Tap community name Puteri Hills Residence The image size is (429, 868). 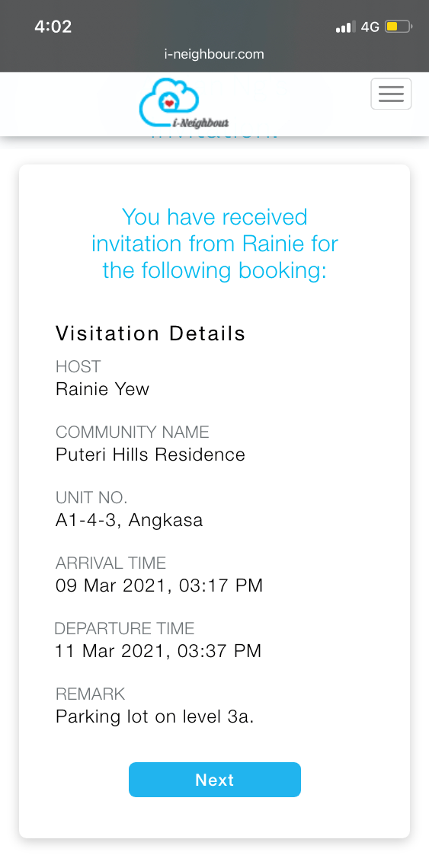pyautogui.click(x=150, y=455)
